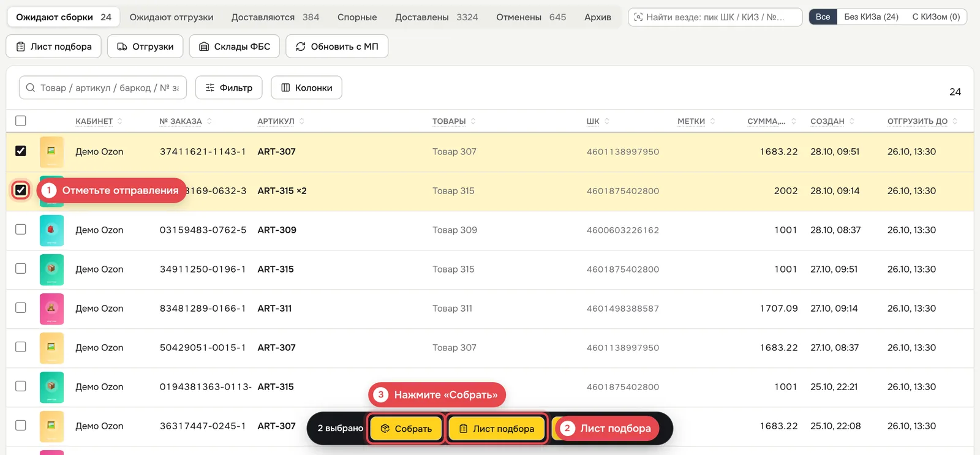This screenshot has width=980, height=455.
Task: Open thumbnail of order 03159483-0762-5
Action: click(51, 230)
